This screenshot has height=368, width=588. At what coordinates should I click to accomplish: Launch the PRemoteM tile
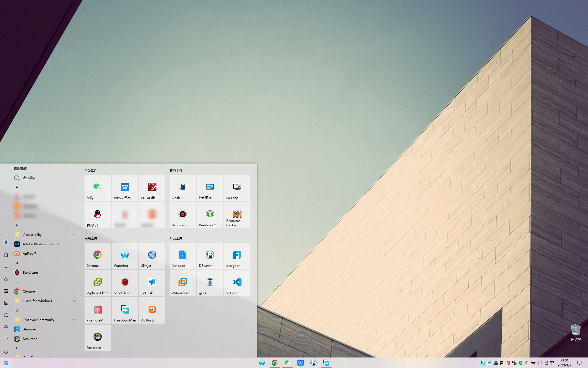(x=97, y=310)
